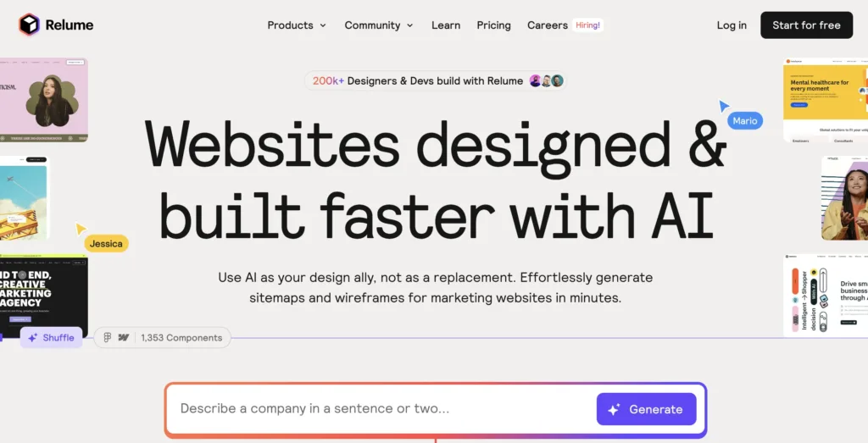Visit the Careers page
This screenshot has height=443, width=868.
point(548,25)
